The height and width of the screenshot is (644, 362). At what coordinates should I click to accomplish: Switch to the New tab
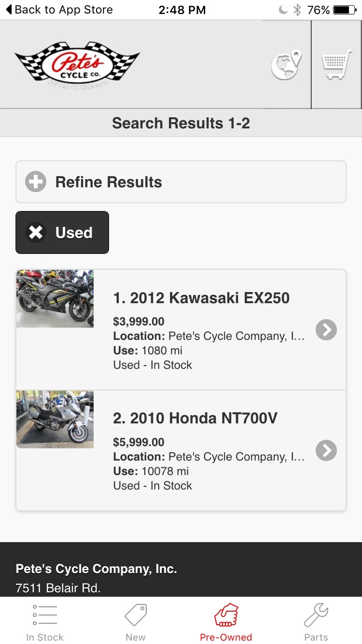point(136,622)
